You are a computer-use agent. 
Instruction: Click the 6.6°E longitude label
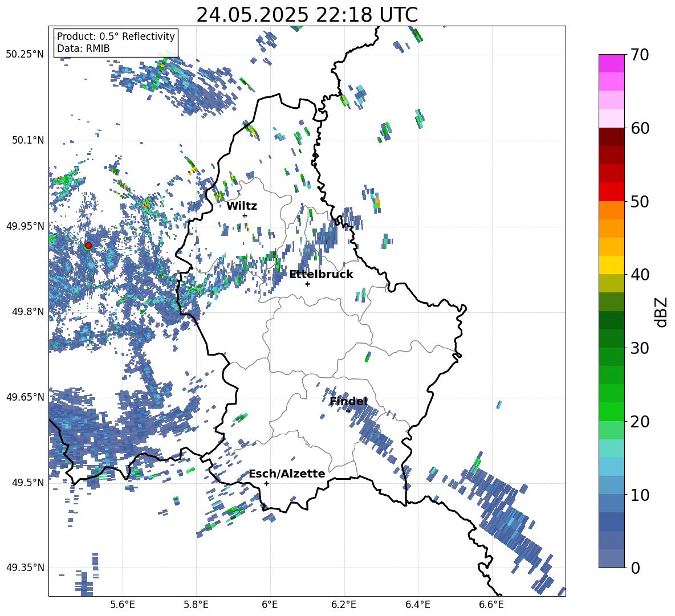click(491, 605)
